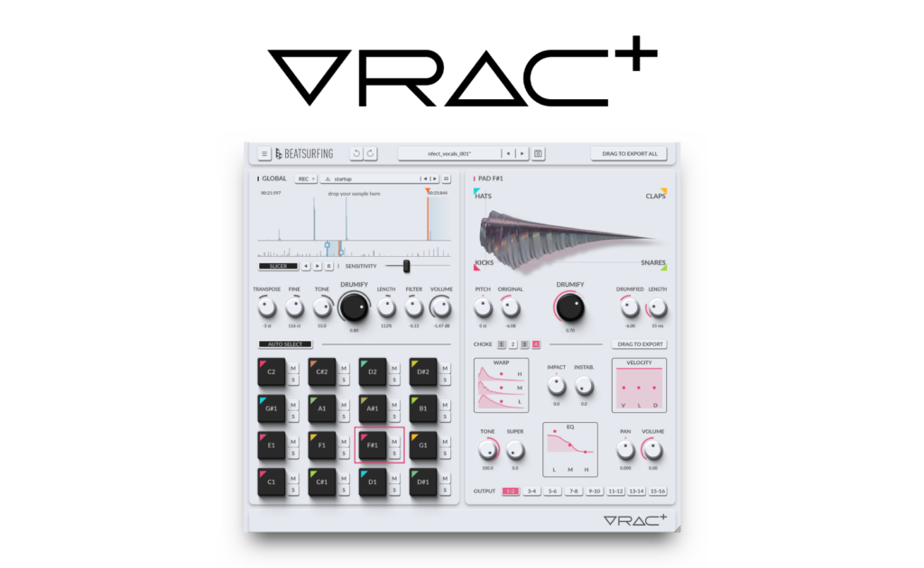Click the AUTO SELECT button
Viewport: 924px width, 568px height.
click(285, 344)
